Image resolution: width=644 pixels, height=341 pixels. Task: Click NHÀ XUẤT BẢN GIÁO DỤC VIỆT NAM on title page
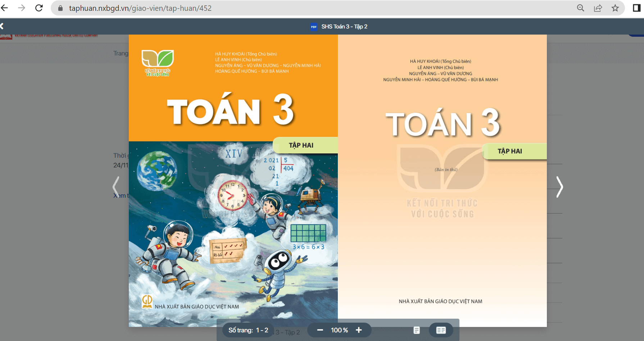440,301
